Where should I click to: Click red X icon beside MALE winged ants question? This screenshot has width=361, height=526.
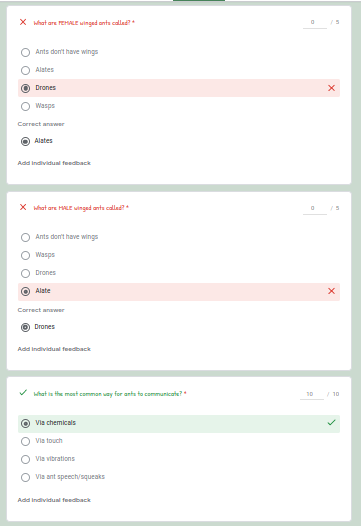click(x=23, y=207)
